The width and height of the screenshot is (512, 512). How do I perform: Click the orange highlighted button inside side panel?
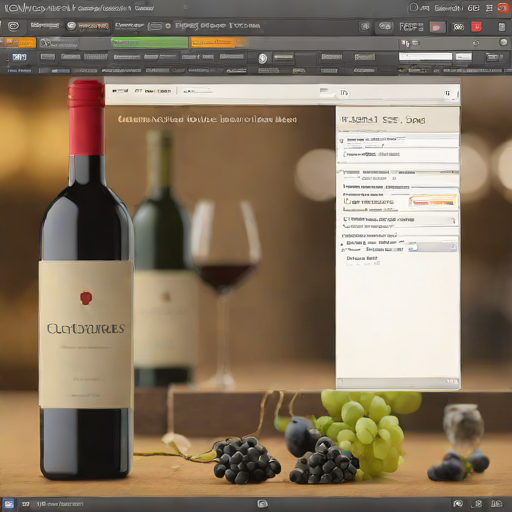point(433,201)
